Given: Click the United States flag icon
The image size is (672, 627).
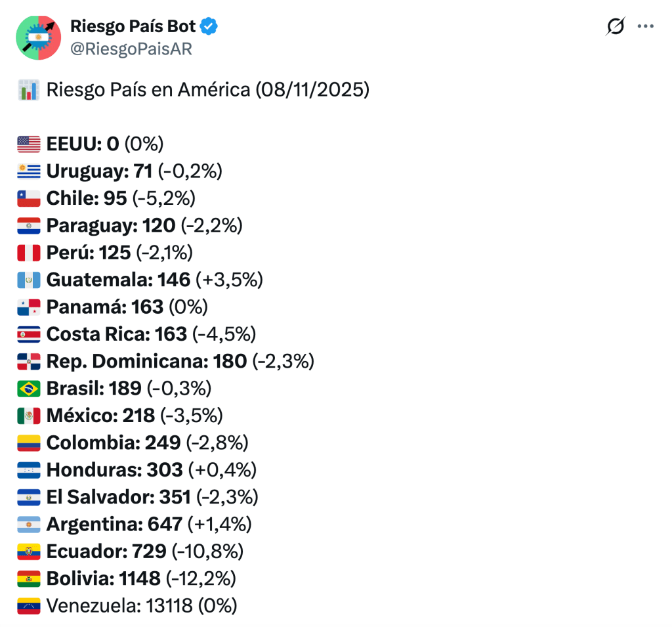Looking at the screenshot, I should [x=28, y=144].
